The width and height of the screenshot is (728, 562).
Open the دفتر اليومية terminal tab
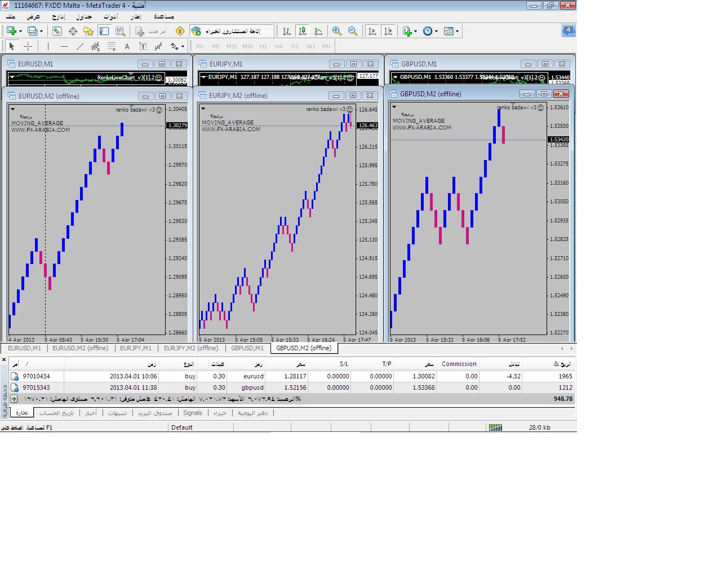252,413
